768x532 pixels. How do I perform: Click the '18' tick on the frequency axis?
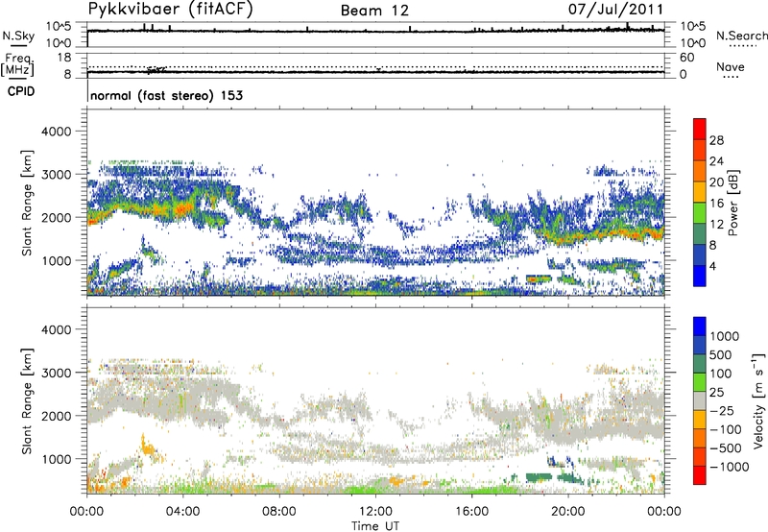coord(63,58)
